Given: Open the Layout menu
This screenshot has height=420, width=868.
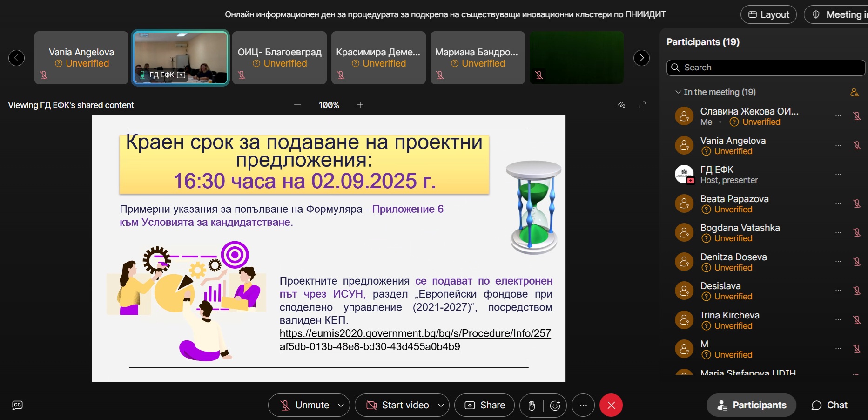Looking at the screenshot, I should (768, 14).
